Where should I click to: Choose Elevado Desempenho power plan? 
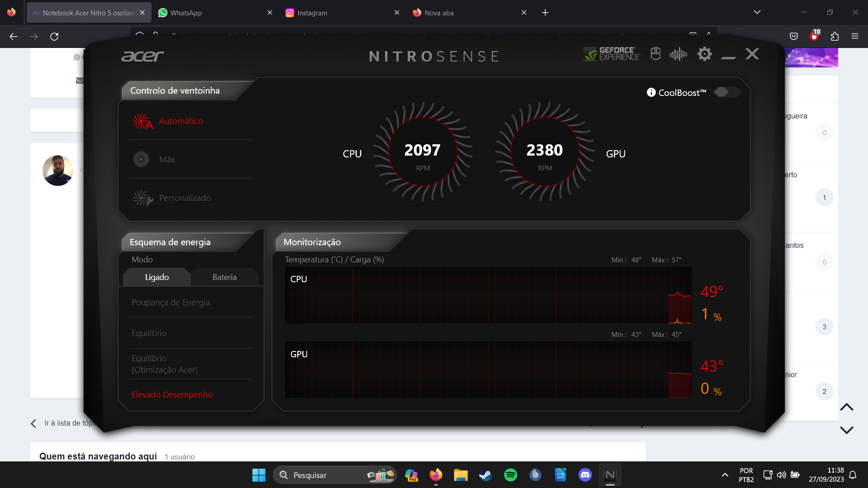coord(172,394)
